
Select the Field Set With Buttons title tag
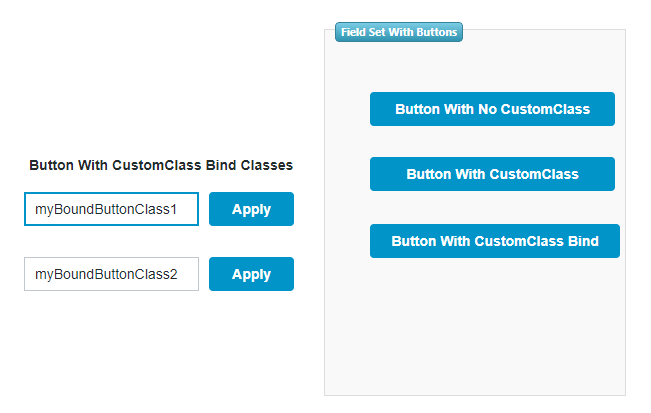click(399, 32)
